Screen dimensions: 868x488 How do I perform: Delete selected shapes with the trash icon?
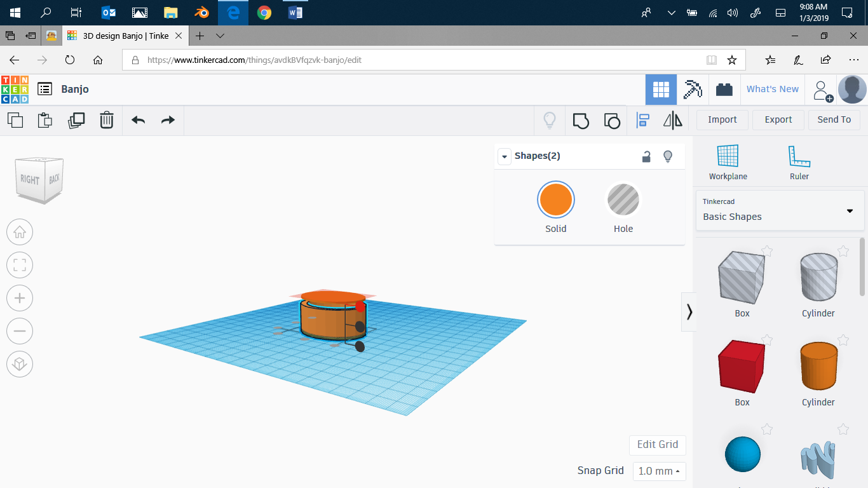click(107, 119)
